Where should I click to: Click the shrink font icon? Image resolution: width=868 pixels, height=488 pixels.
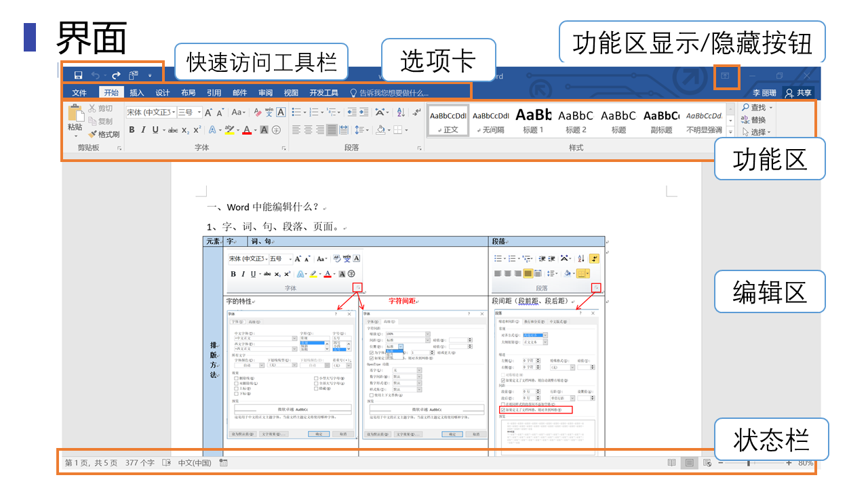pos(220,113)
